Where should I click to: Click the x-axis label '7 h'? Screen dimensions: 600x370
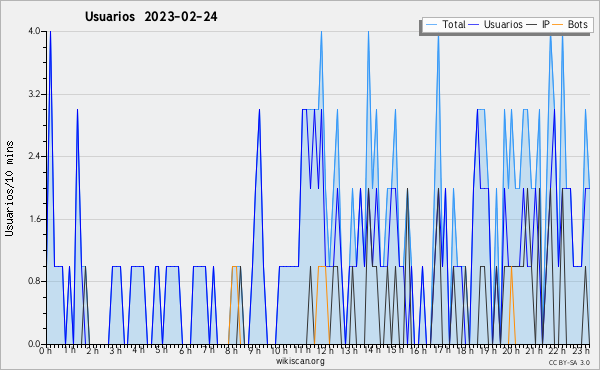[209, 350]
